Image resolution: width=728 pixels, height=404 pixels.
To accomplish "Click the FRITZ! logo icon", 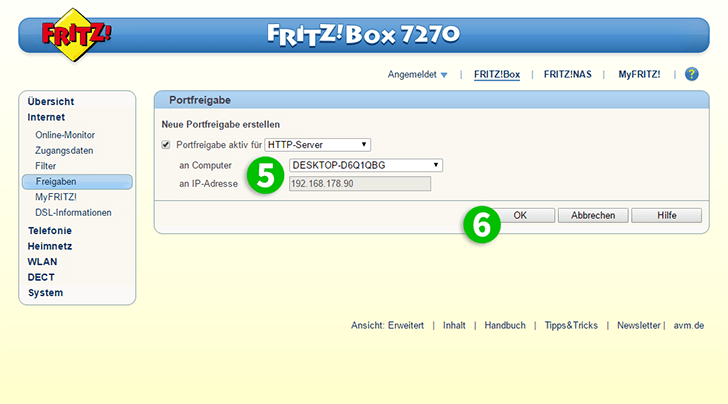I will pos(77,35).
